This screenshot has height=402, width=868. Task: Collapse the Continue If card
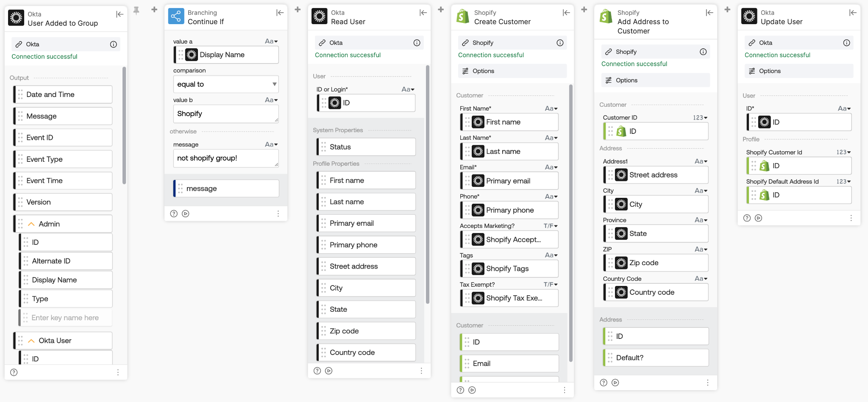280,13
